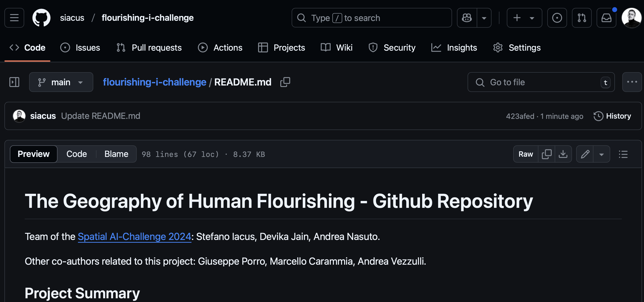The width and height of the screenshot is (644, 302).
Task: Go to the Insights tab
Action: pos(454,48)
